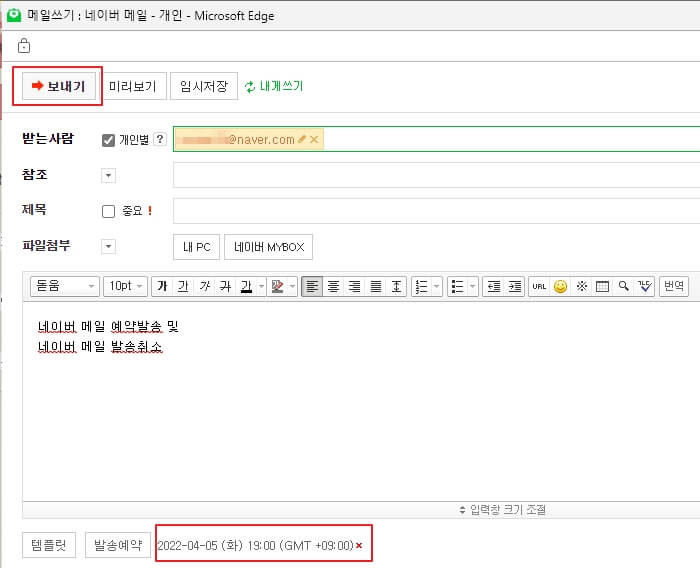Open the 돋움 font family dropdown
Image resolution: width=700 pixels, height=568 pixels.
coord(65,286)
